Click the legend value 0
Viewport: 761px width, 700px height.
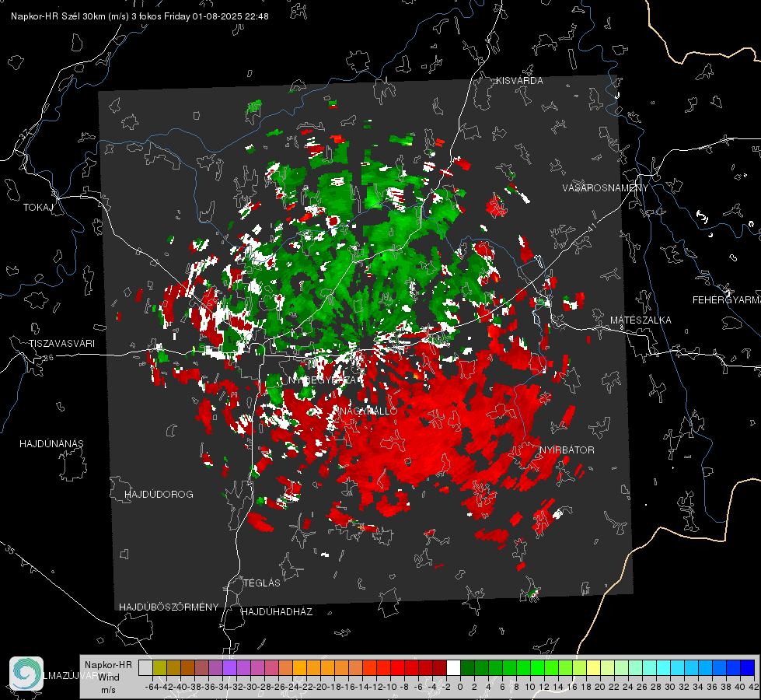point(460,687)
